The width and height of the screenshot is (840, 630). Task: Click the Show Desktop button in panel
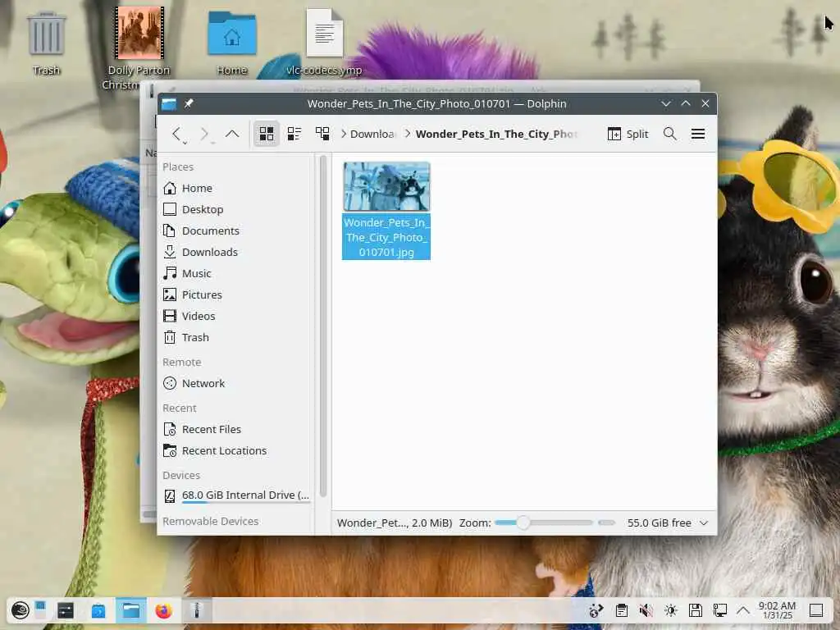coord(816,610)
